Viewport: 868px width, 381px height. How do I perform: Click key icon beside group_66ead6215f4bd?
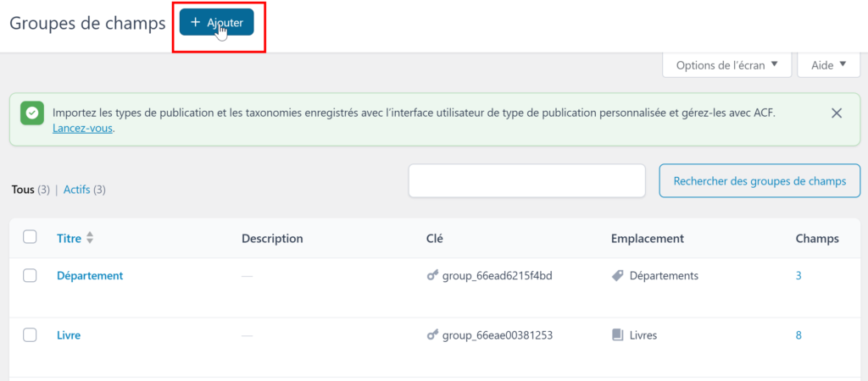(x=433, y=275)
